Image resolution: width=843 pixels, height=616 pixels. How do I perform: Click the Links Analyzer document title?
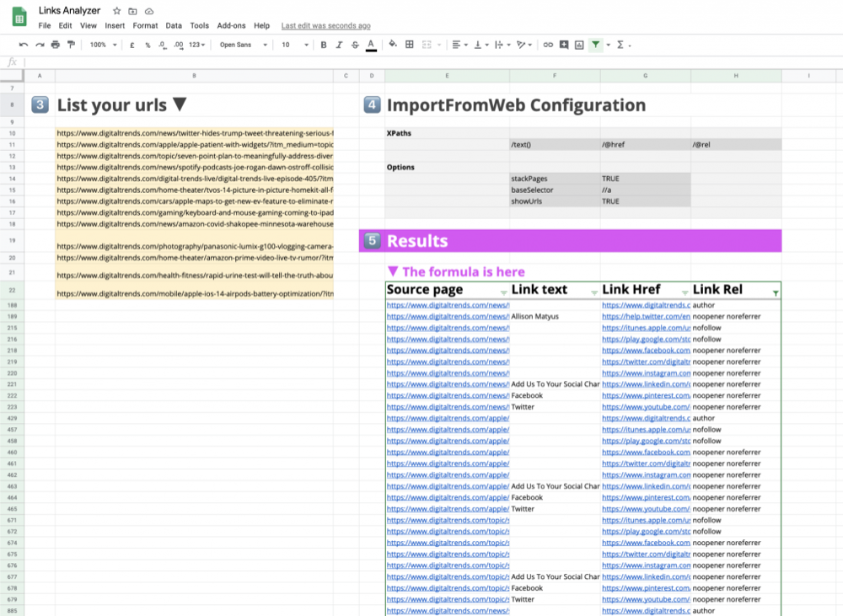pos(69,11)
